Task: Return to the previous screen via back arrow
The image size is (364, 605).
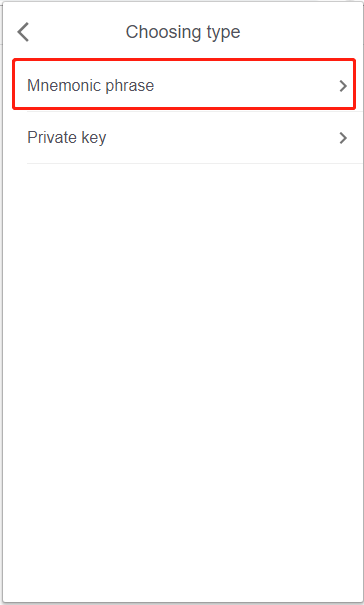Action: [x=23, y=32]
